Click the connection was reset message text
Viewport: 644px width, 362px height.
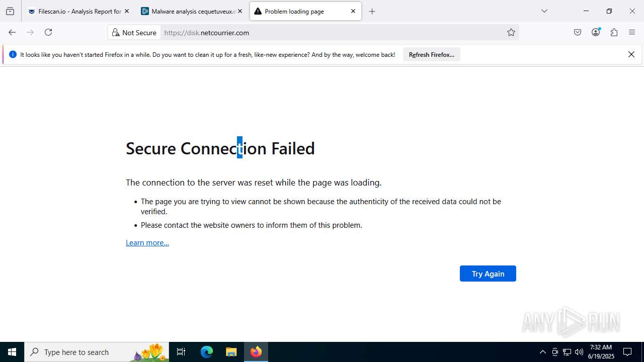tap(254, 183)
